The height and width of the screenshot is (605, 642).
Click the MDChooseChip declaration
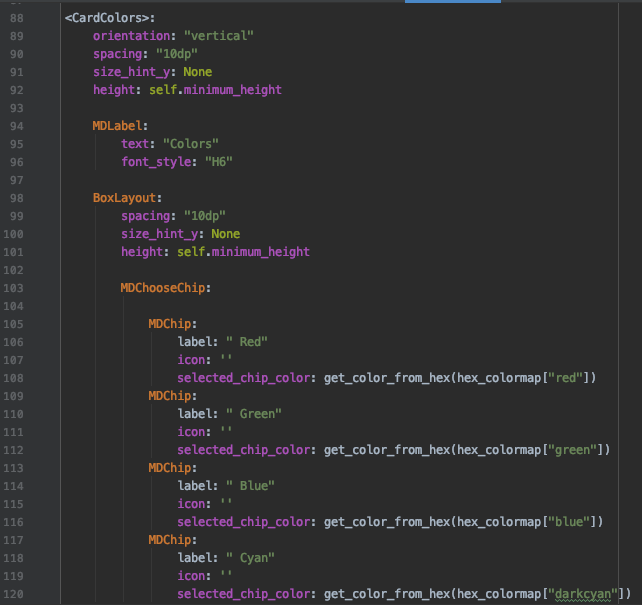coord(163,288)
